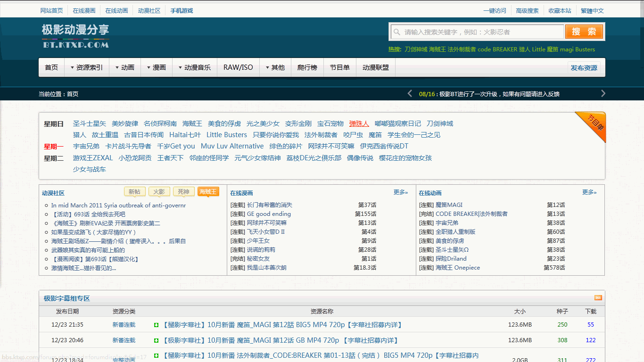644x362 pixels.
Task: Click the green download icon for MAGI BIG5
Action: click(157, 325)
